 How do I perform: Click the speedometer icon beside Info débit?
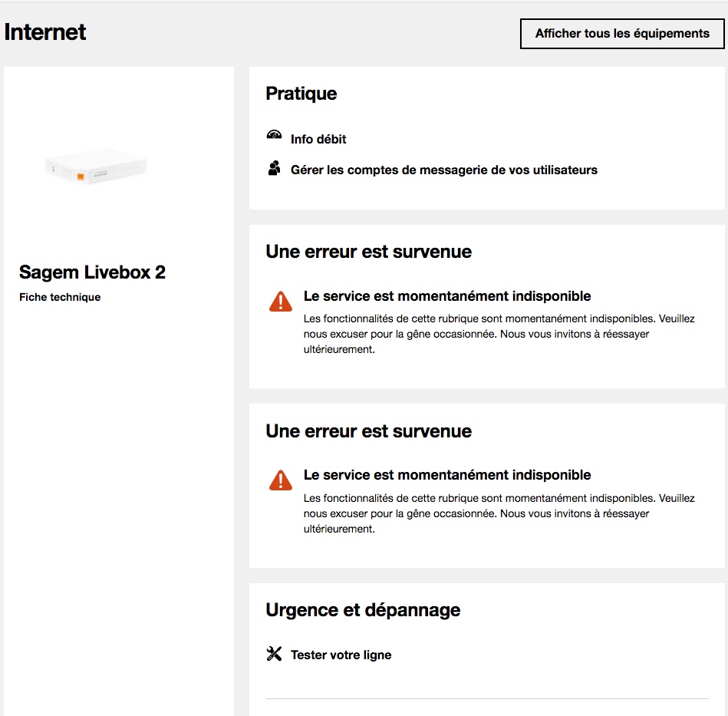pyautogui.click(x=274, y=136)
